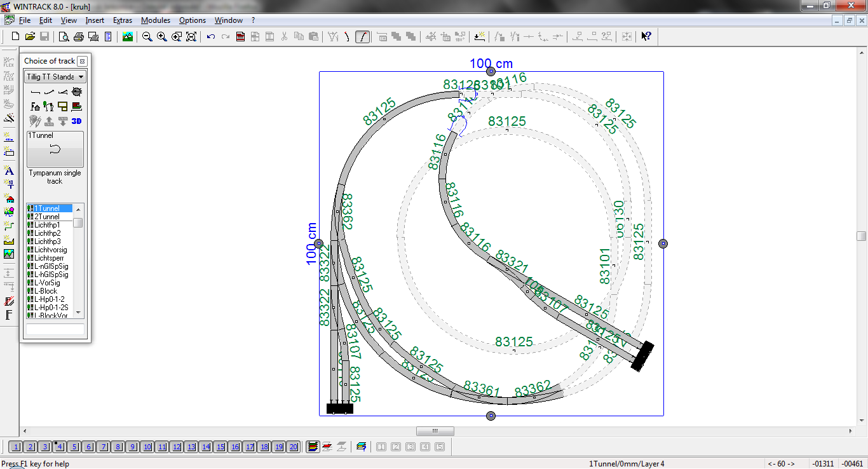The height and width of the screenshot is (469, 868).
Task: Click the 3D view icon in track panel
Action: (x=76, y=121)
